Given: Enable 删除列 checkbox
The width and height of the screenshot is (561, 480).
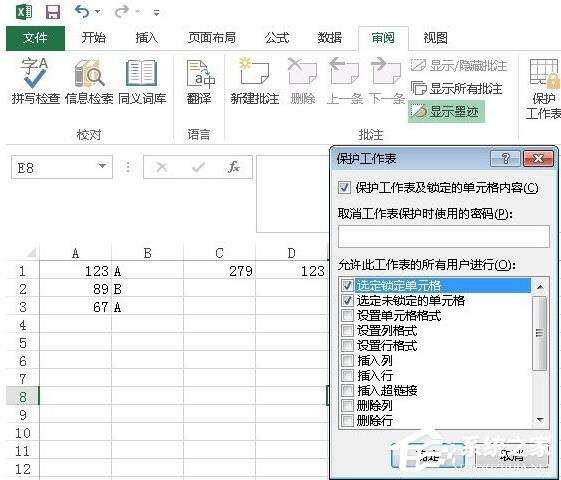Looking at the screenshot, I should click(x=347, y=405).
